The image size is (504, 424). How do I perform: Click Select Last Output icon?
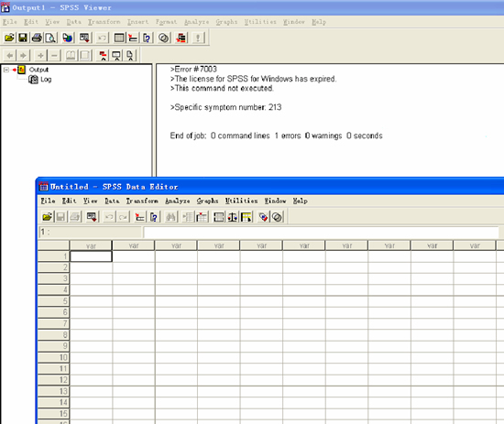(x=181, y=38)
